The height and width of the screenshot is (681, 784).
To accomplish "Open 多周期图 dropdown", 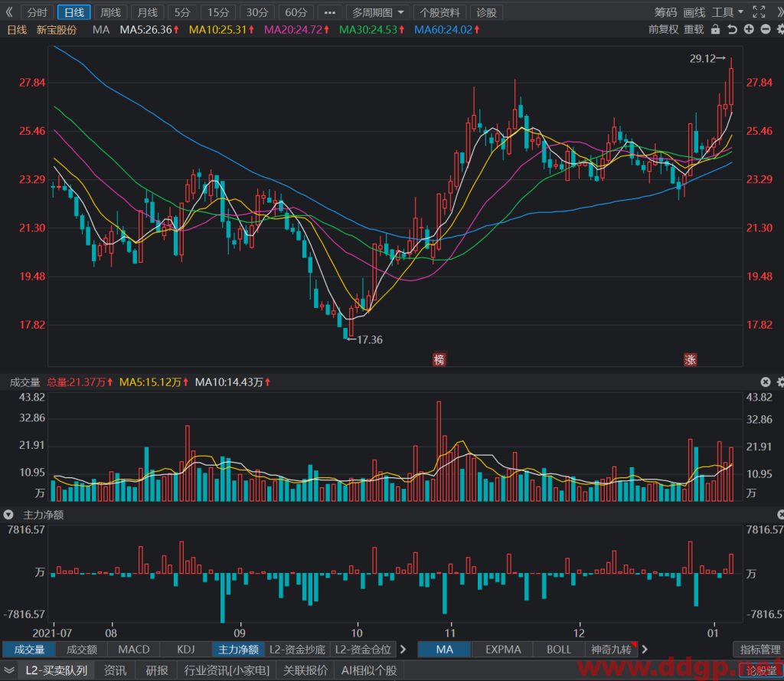I will pos(378,12).
